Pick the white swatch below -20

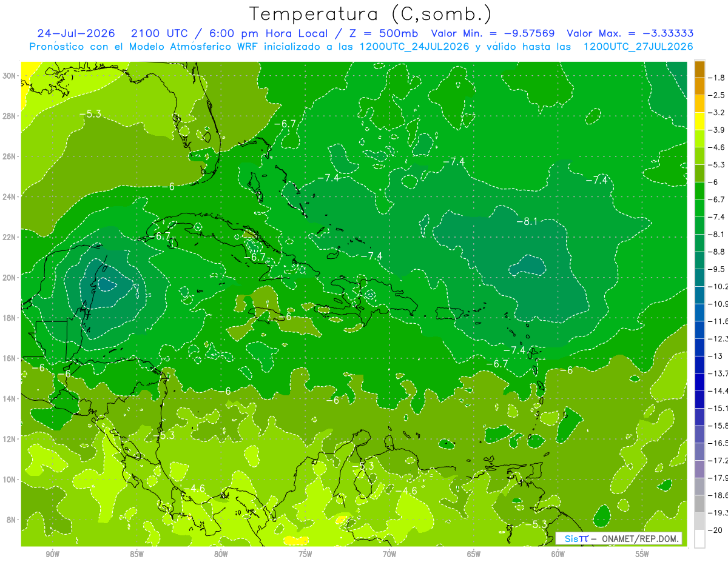click(699, 538)
